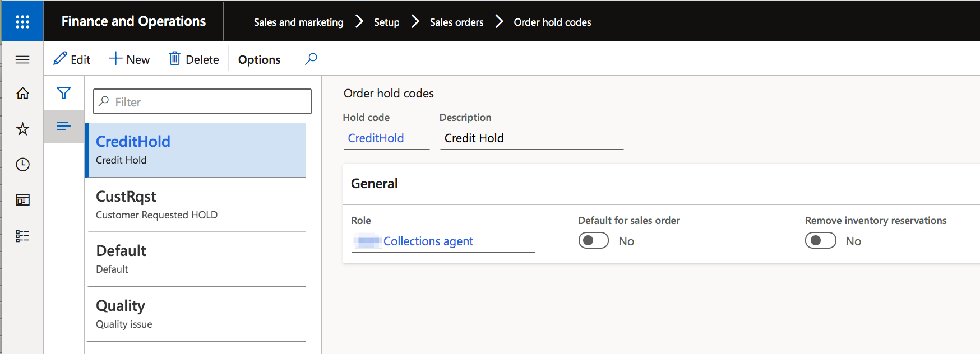Open Favorites star icon

22,129
